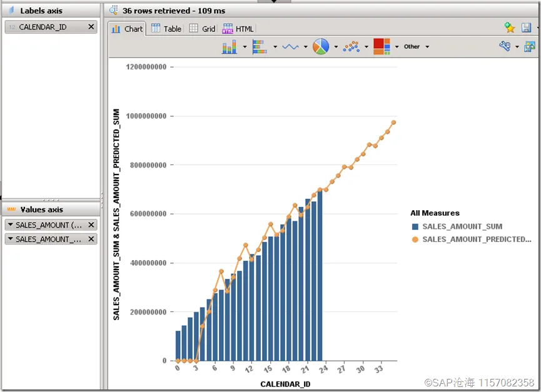Screen dimensions: 541x392
Task: Click the add to favorites star icon
Action: 510,28
